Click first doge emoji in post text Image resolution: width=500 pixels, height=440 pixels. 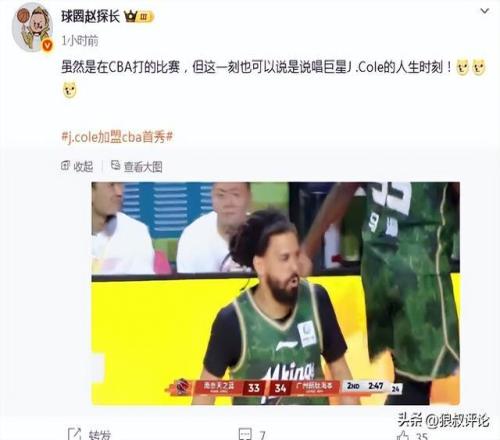pyautogui.click(x=462, y=67)
